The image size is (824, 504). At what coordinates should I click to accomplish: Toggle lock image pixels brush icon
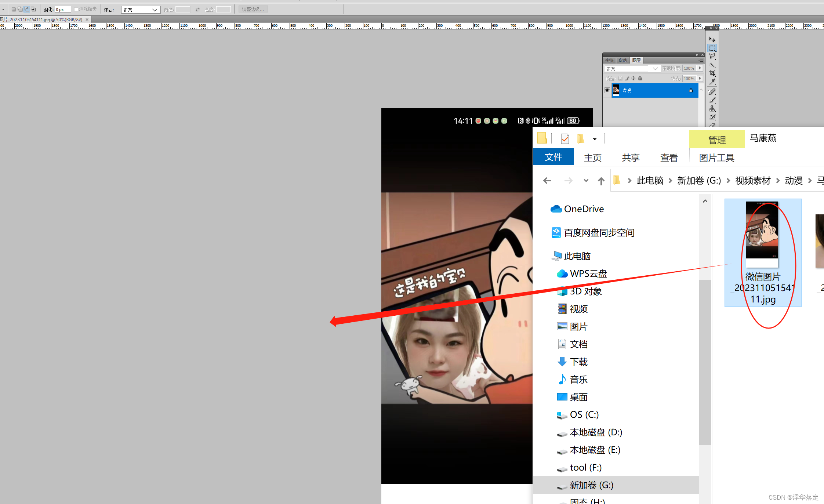[627, 78]
